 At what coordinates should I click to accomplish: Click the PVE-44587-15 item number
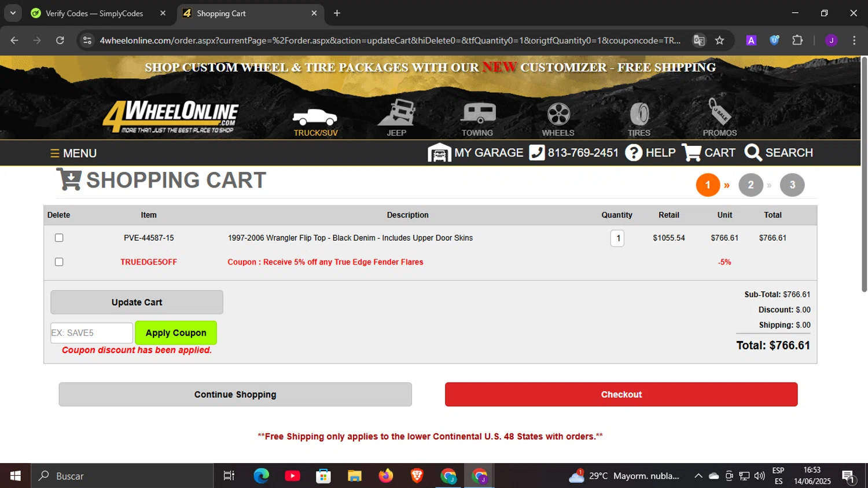(149, 238)
